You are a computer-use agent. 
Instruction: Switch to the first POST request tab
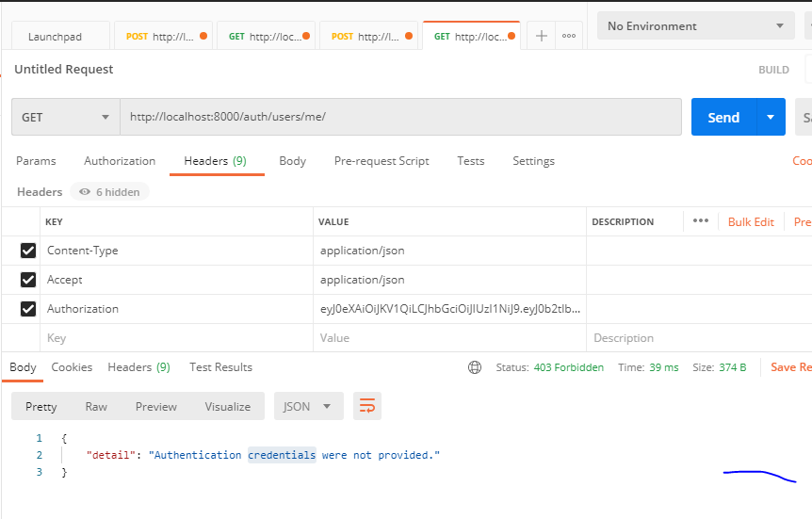click(163, 36)
